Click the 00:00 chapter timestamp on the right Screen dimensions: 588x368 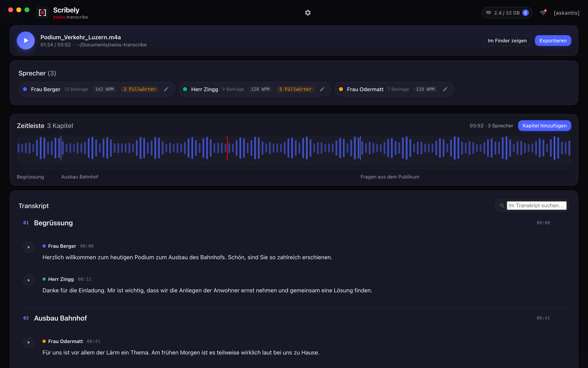(543, 223)
